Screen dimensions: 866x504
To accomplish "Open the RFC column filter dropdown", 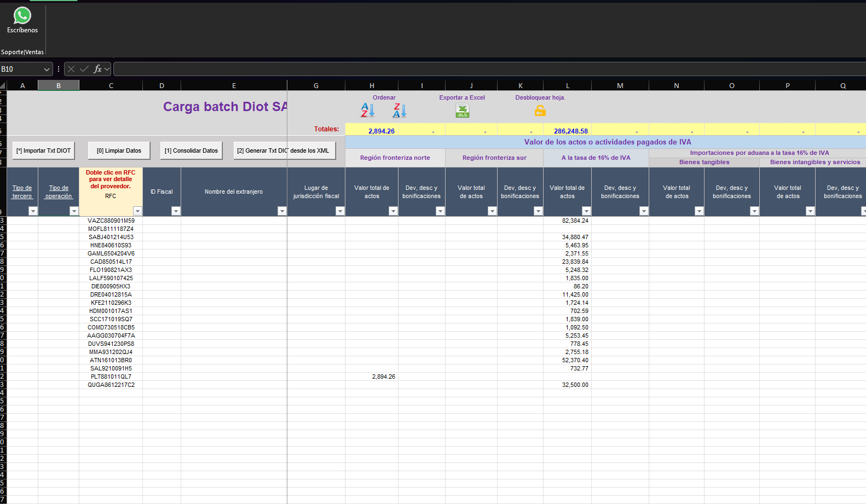I will tap(137, 211).
